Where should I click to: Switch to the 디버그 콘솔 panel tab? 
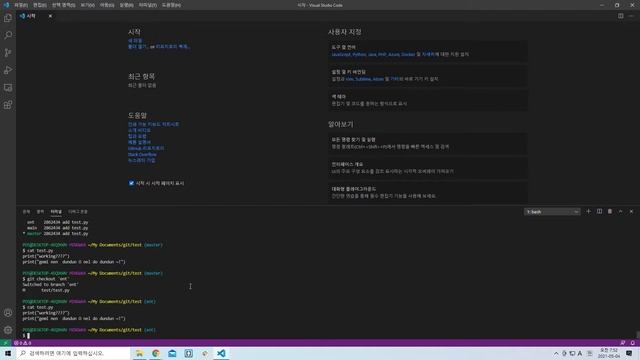(78, 212)
